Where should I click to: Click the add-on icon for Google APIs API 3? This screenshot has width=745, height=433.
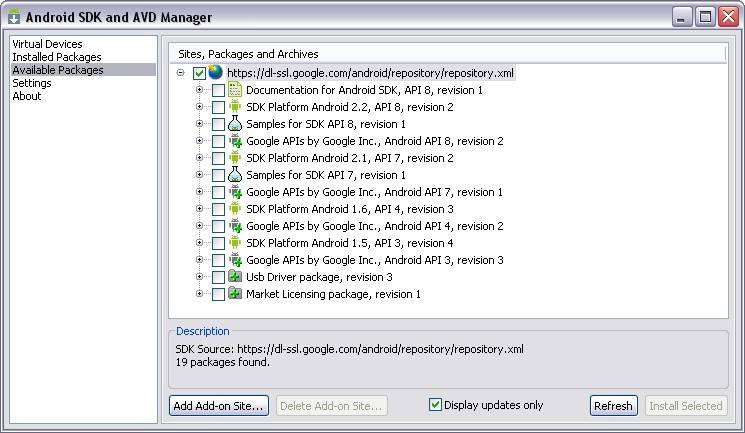tap(235, 260)
